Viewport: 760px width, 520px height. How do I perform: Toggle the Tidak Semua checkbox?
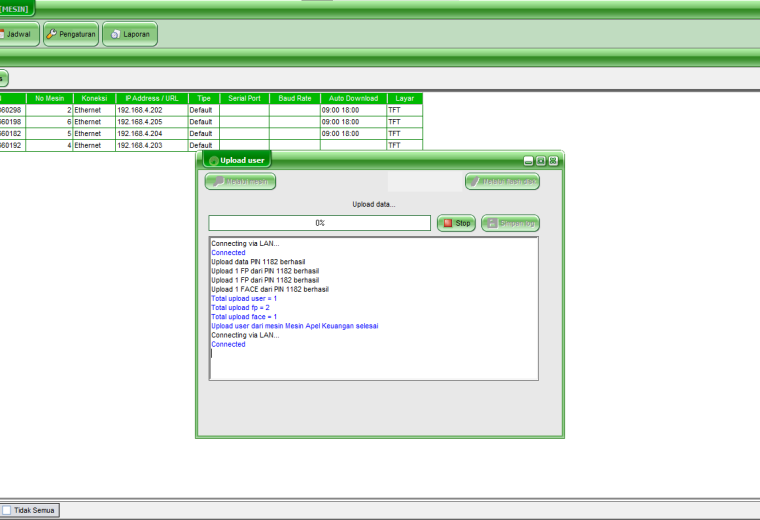tap(6, 510)
